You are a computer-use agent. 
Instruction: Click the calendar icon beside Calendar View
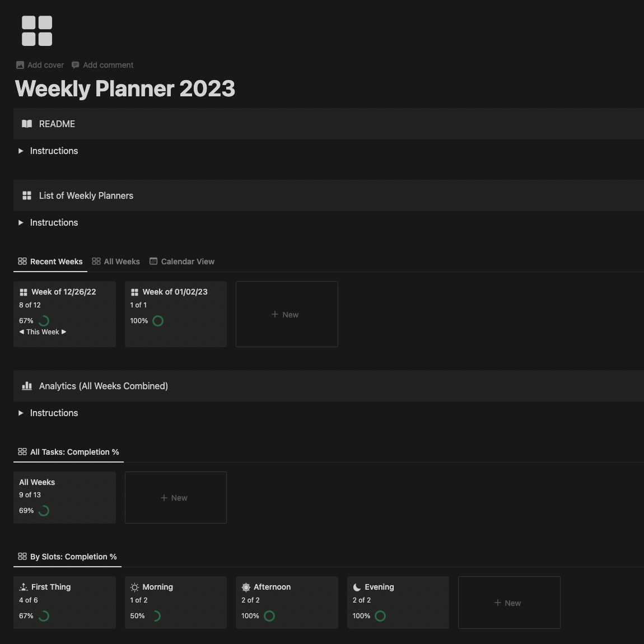click(153, 261)
